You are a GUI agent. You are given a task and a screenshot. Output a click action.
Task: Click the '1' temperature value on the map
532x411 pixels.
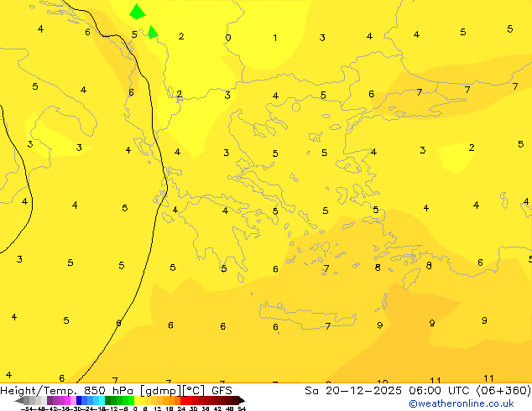tap(275, 38)
